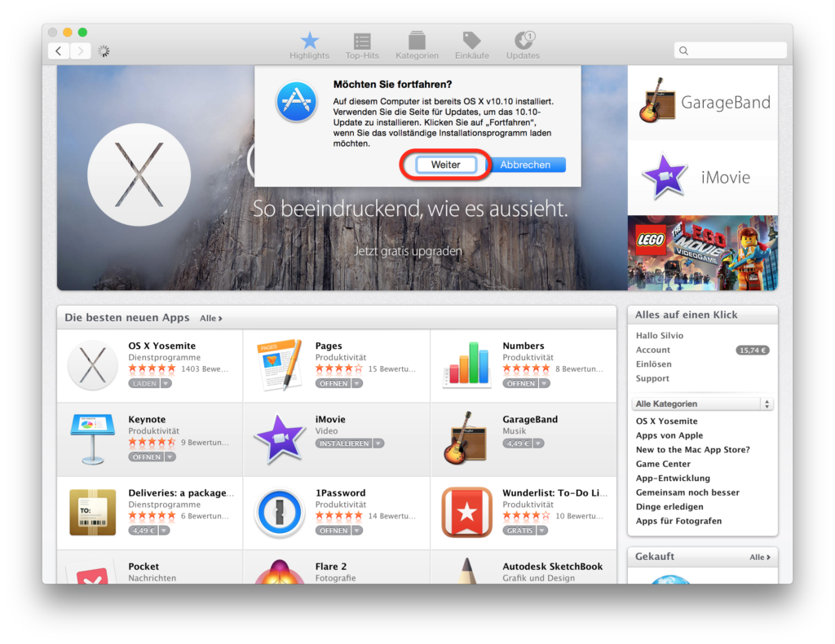
Task: Click GRATIS for Wunderlist
Action: point(519,531)
